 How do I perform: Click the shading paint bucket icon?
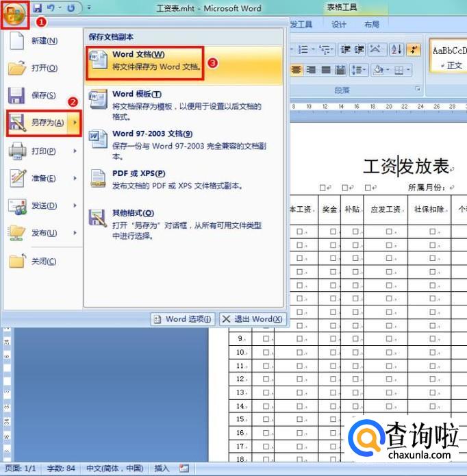[379, 70]
